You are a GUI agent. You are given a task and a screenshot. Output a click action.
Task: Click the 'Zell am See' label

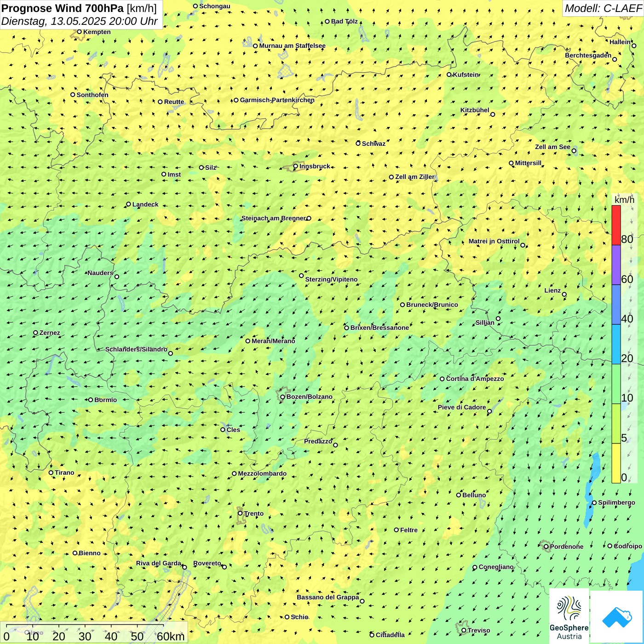(x=552, y=147)
